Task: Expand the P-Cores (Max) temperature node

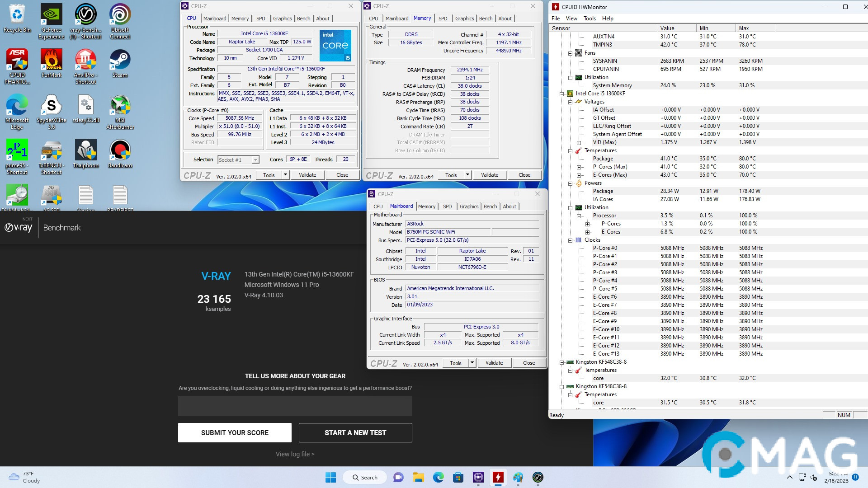Action: pos(579,167)
